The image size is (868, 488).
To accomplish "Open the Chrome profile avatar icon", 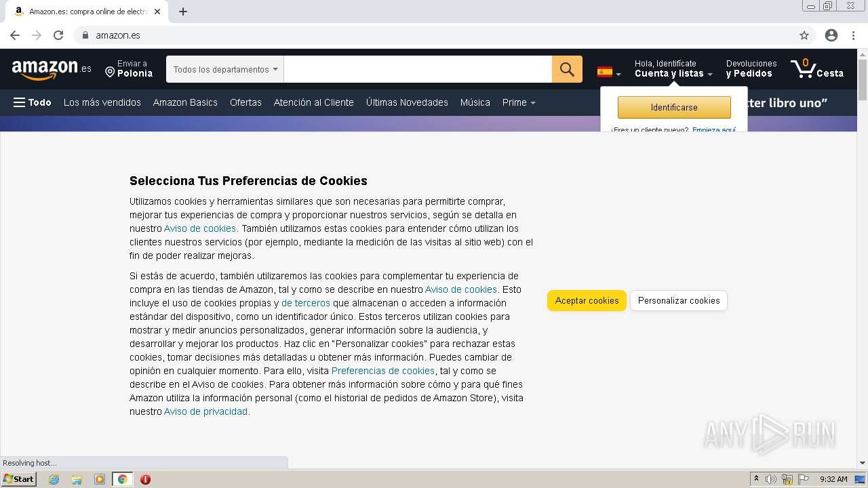I will (x=831, y=35).
